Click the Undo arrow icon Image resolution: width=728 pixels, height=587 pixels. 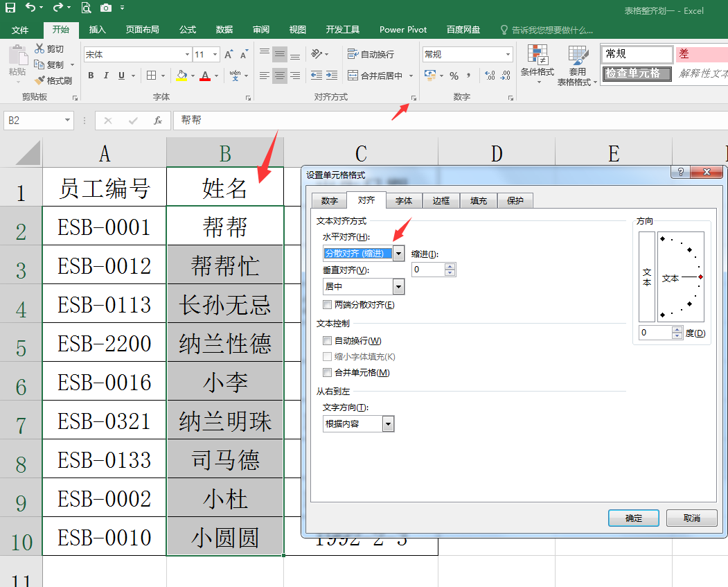[x=30, y=8]
